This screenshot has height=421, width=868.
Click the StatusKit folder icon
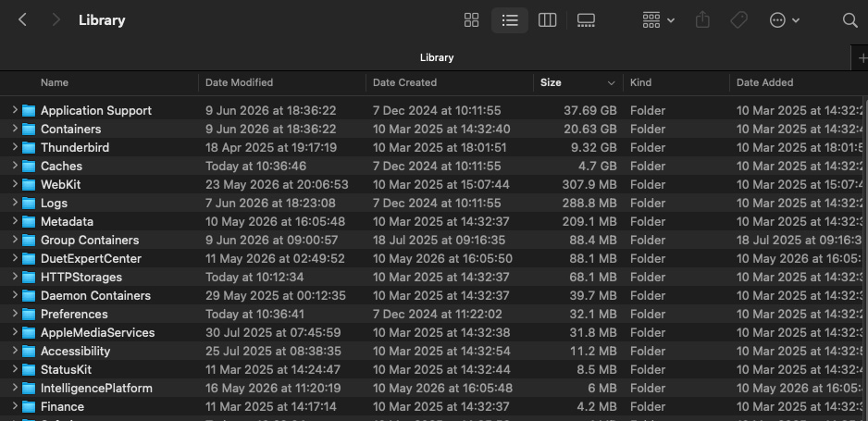point(29,370)
